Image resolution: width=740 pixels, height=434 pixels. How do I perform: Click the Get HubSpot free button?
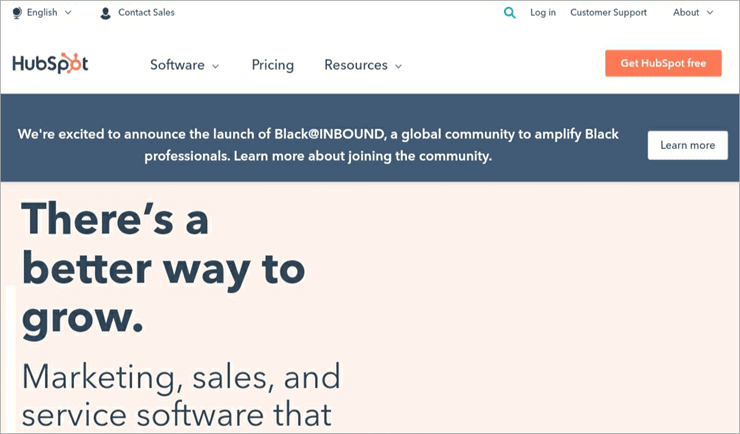(663, 63)
